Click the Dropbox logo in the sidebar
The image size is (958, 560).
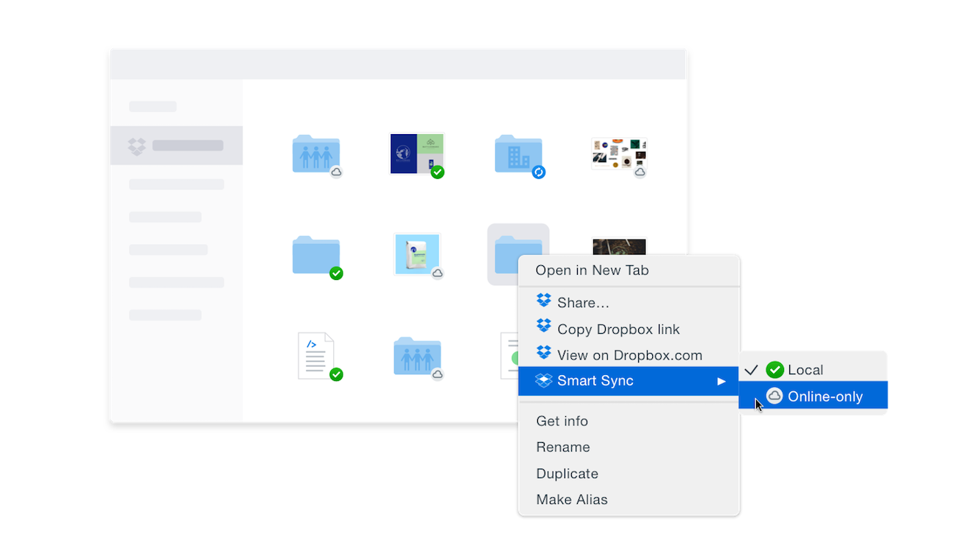click(137, 146)
